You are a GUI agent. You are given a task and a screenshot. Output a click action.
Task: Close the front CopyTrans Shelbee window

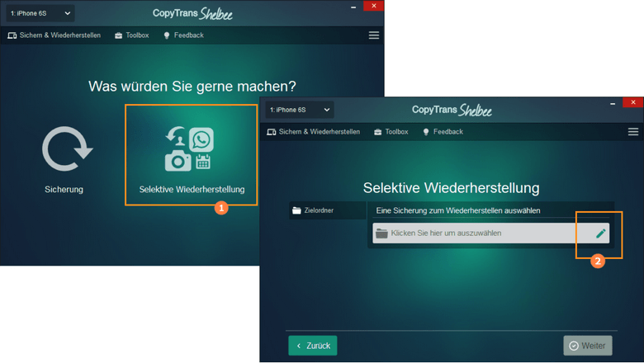[633, 102]
